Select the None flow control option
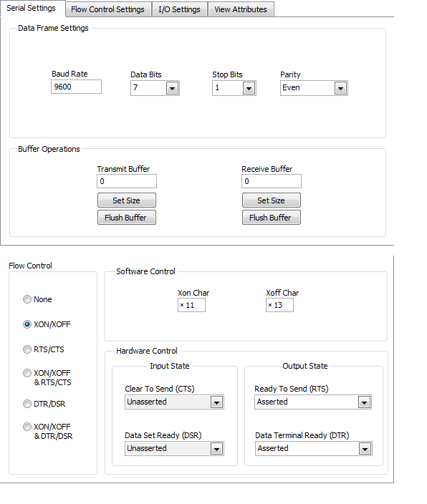The height and width of the screenshot is (504, 427). (x=27, y=299)
